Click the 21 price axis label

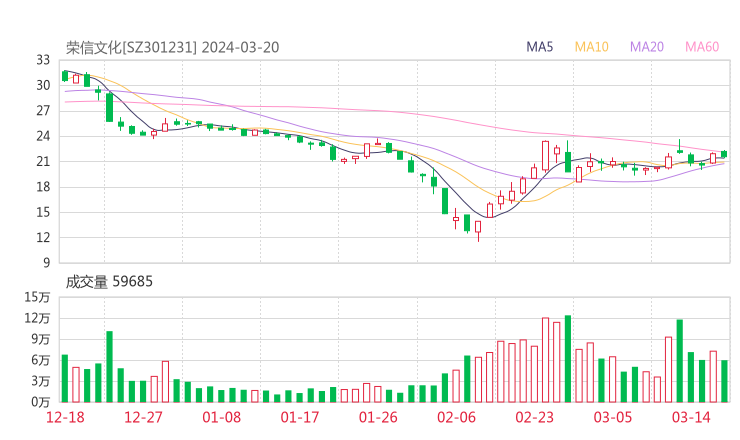point(43,161)
